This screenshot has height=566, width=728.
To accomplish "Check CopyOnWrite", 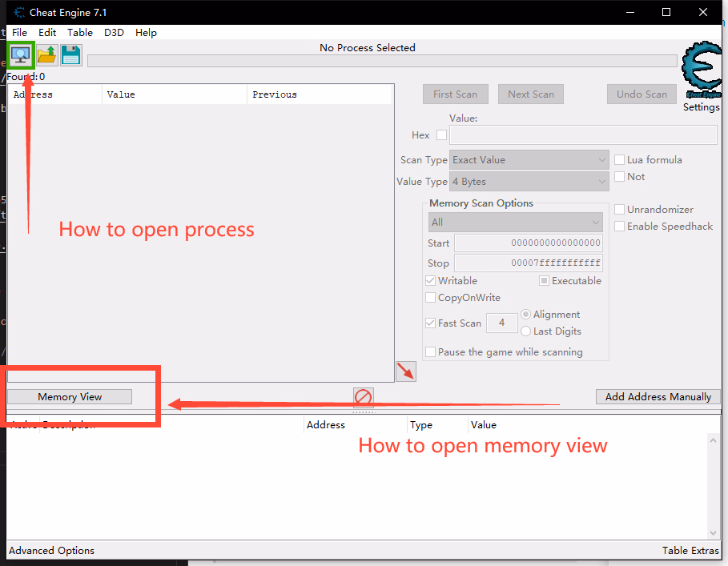I will [430, 297].
